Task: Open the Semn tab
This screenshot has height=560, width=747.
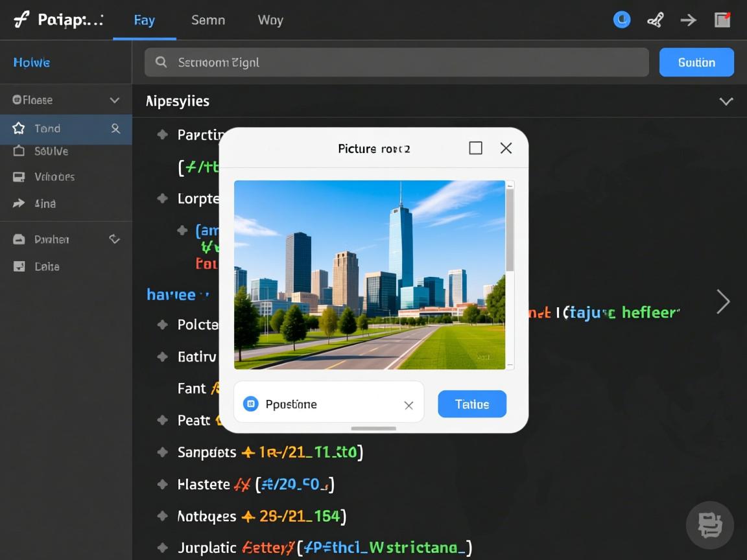Action: pos(208,20)
